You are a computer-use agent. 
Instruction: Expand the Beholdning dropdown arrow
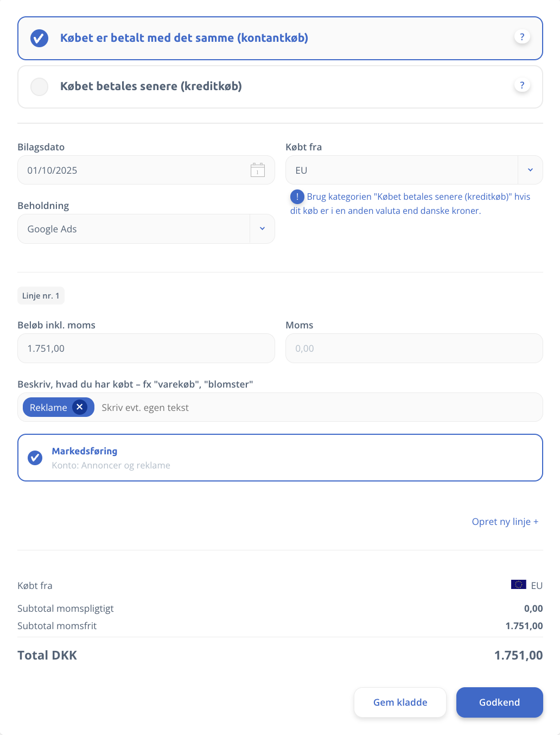[262, 229]
